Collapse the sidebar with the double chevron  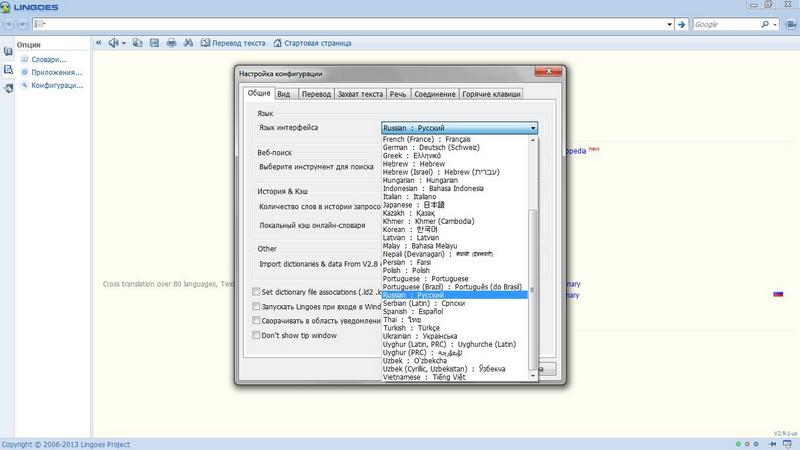[98, 43]
